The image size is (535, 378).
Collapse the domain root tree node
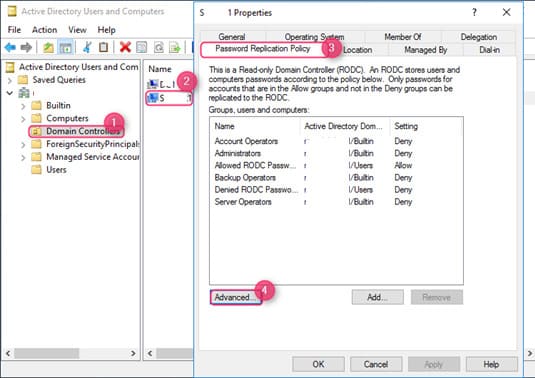[10, 93]
